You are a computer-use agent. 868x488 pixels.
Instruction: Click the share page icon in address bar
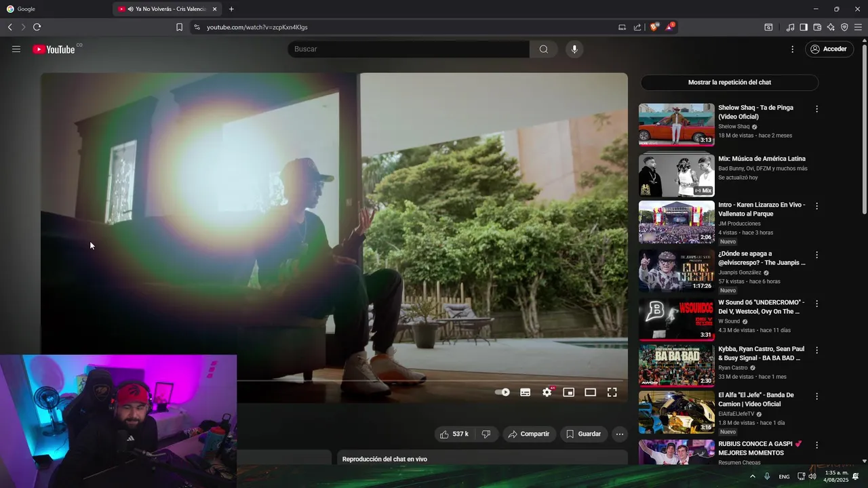637,27
